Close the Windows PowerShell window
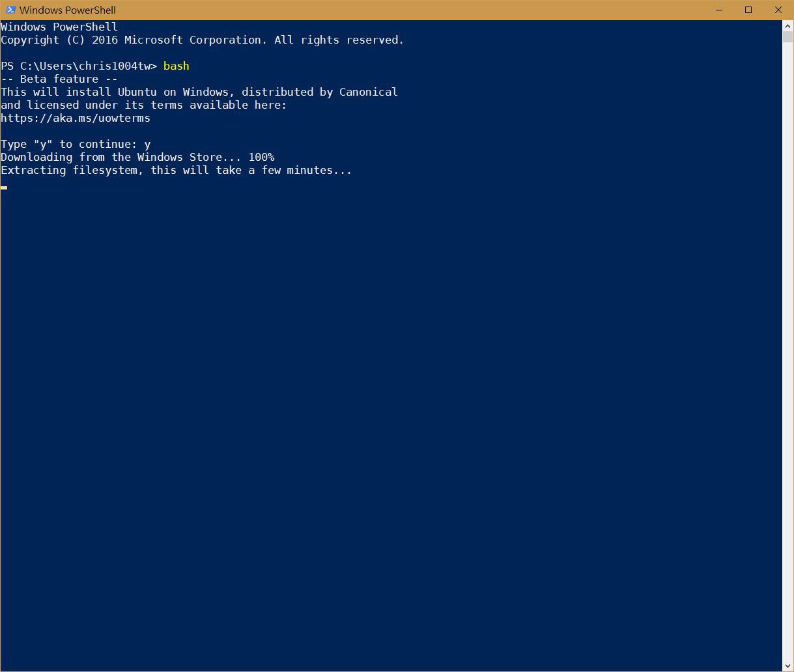The image size is (794, 672). pos(778,10)
